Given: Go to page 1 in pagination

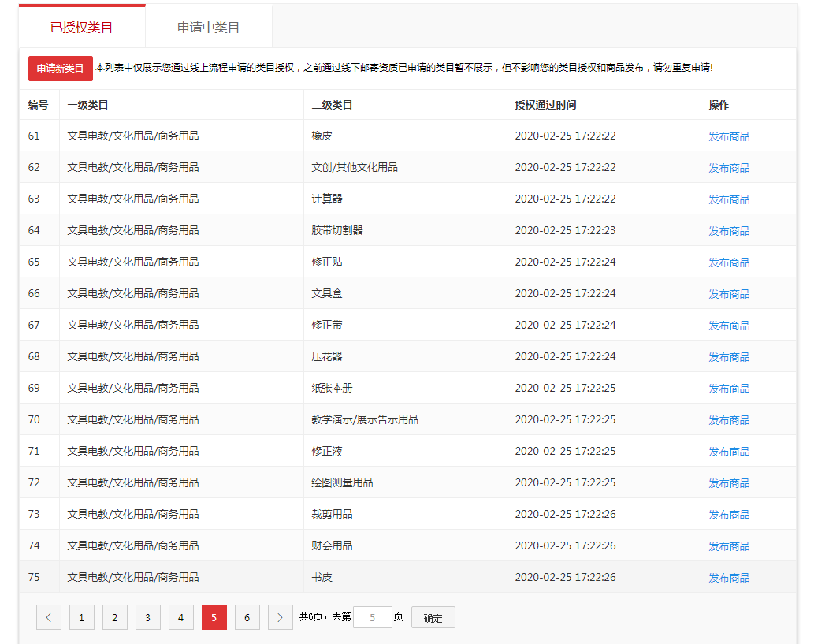Looking at the screenshot, I should 81,617.
